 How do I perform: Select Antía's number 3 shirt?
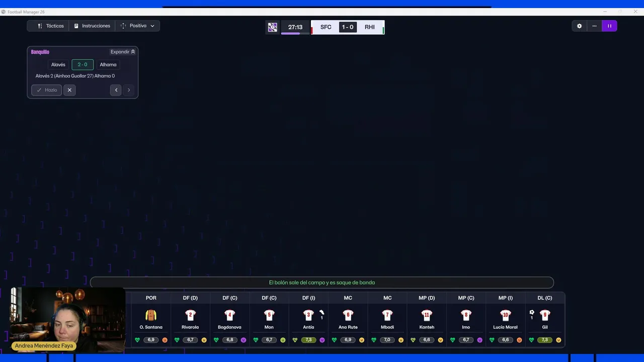[308, 315]
